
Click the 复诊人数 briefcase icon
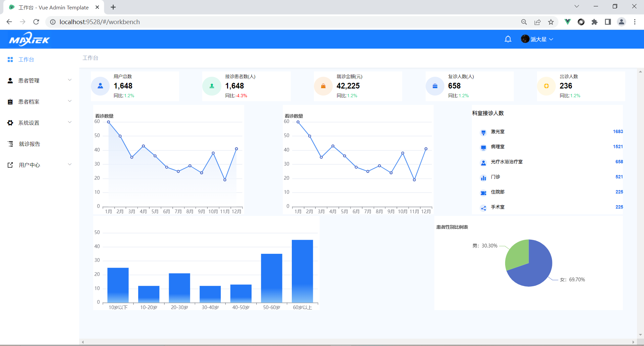(x=435, y=86)
